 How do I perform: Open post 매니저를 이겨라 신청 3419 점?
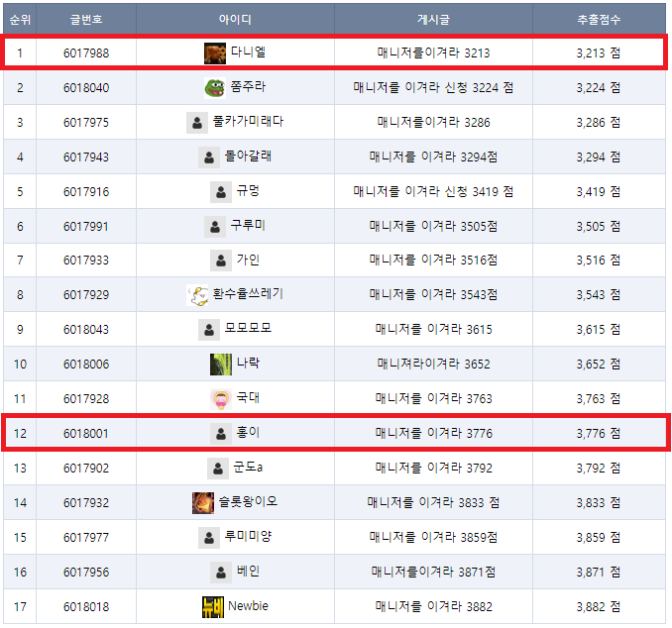point(433,191)
